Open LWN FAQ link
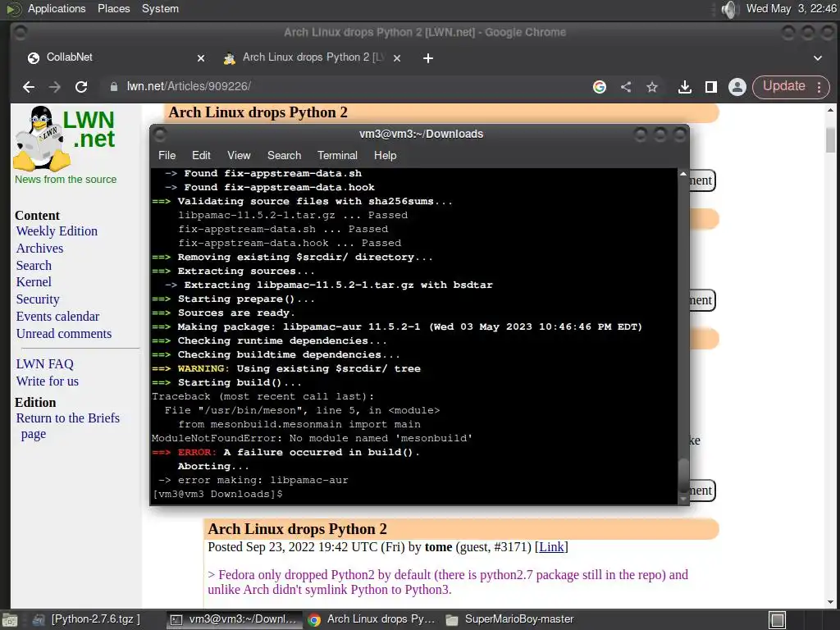Screen dimensions: 840x630 (45, 364)
